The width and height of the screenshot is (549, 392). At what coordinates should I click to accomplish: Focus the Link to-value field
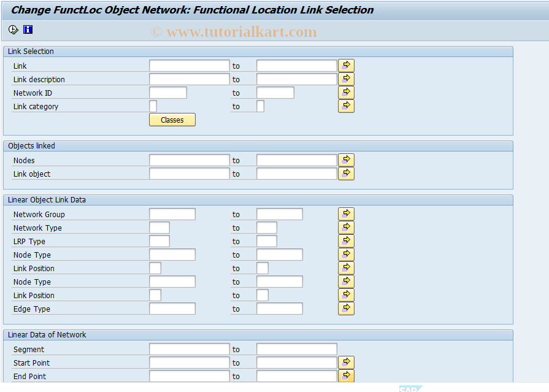click(297, 66)
